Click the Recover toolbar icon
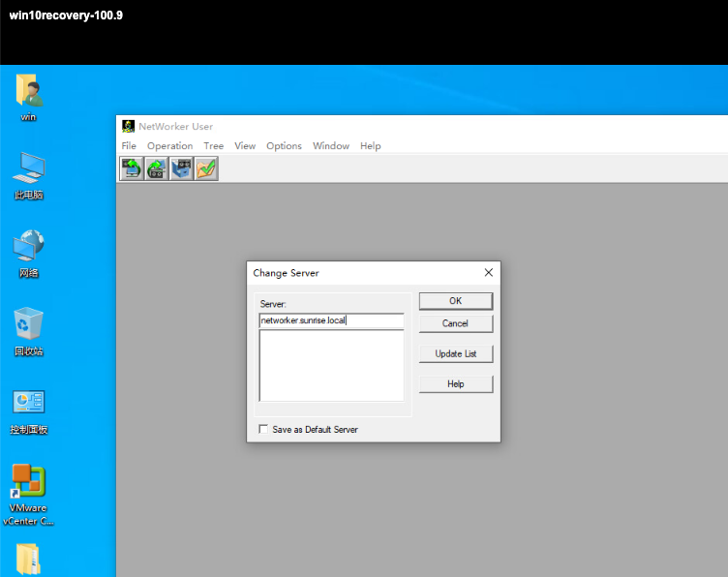The height and width of the screenshot is (577, 728). coord(157,168)
